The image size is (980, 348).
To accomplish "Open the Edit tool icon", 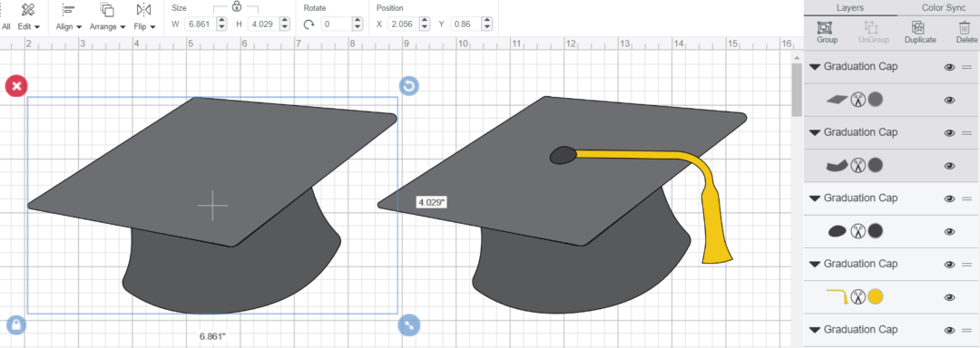I will [x=27, y=9].
